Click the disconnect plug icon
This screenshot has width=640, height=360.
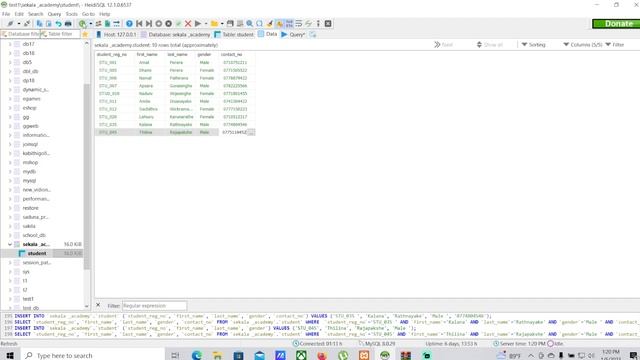point(27,24)
